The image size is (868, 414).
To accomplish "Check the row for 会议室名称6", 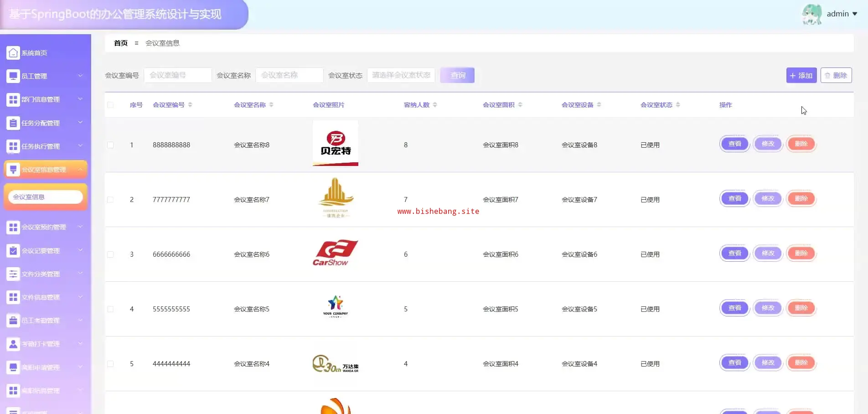I will 110,254.
